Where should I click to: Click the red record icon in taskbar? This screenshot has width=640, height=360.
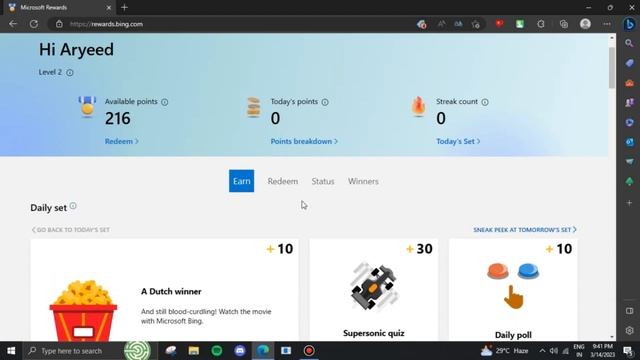(x=309, y=351)
